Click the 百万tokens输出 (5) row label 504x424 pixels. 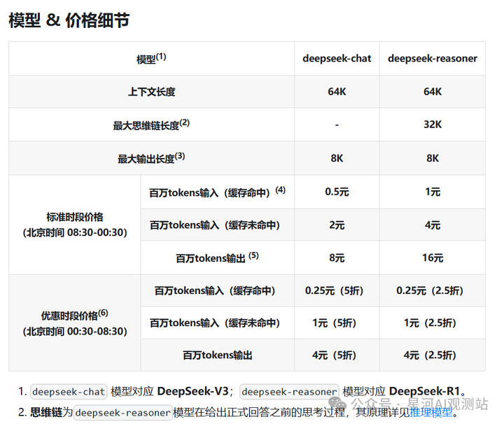pyautogui.click(x=217, y=257)
